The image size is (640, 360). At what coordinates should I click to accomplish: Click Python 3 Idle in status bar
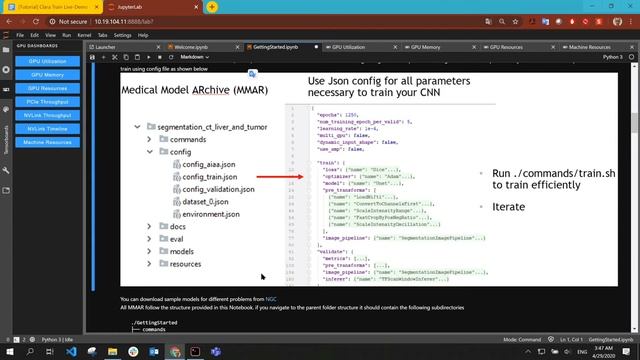[57, 340]
